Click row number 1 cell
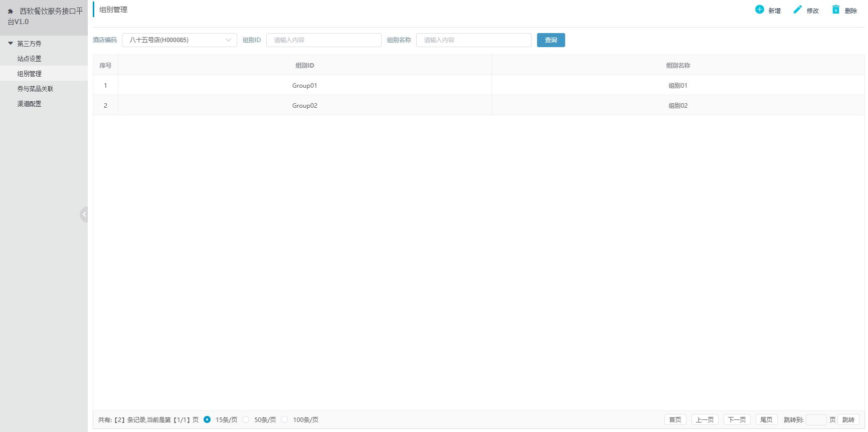The image size is (868, 432). tap(105, 85)
